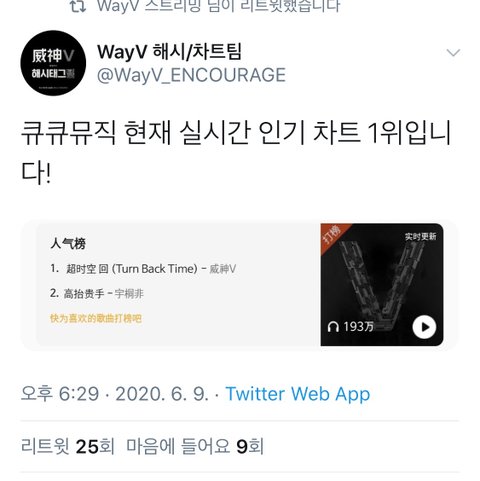
Task: Click the orange 打榜 corner badge
Action: click(332, 234)
